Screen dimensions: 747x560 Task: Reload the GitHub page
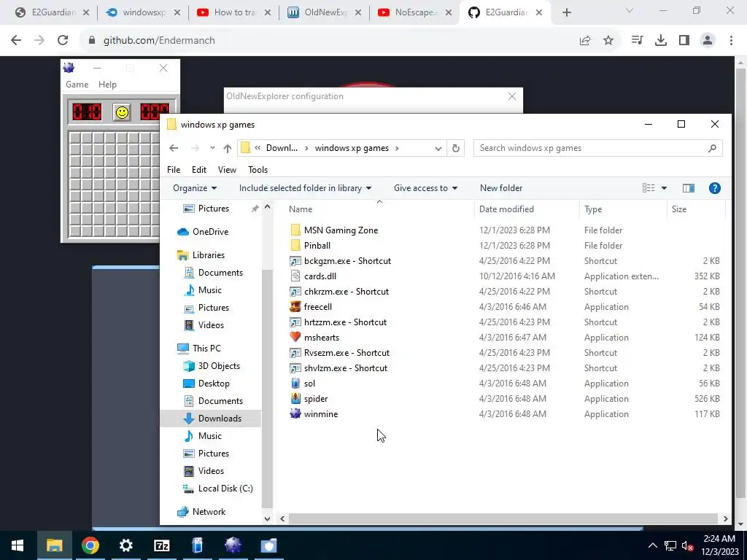tap(63, 41)
